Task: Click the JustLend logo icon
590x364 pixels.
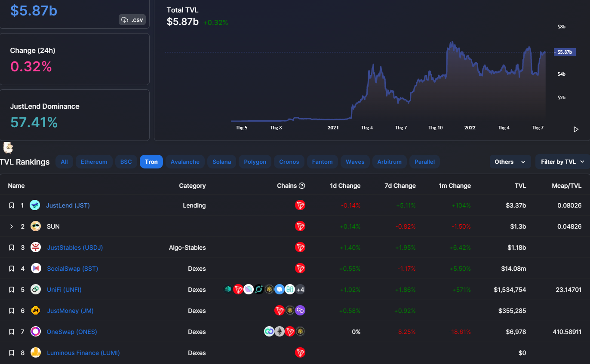Action: point(35,205)
